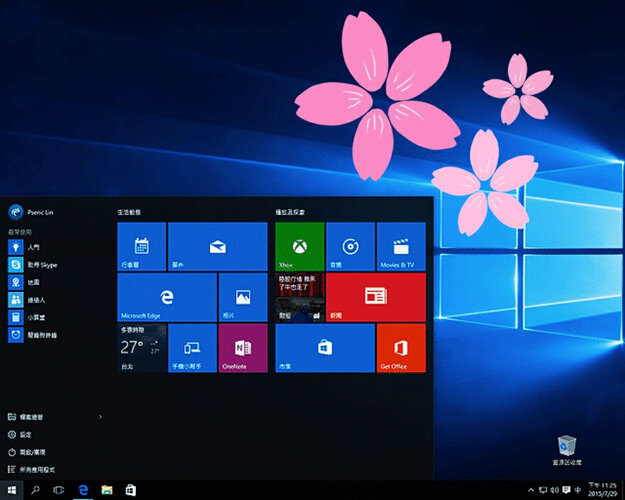625x500 pixels.
Task: Open the Get Started app in the list
Action: (x=55, y=247)
